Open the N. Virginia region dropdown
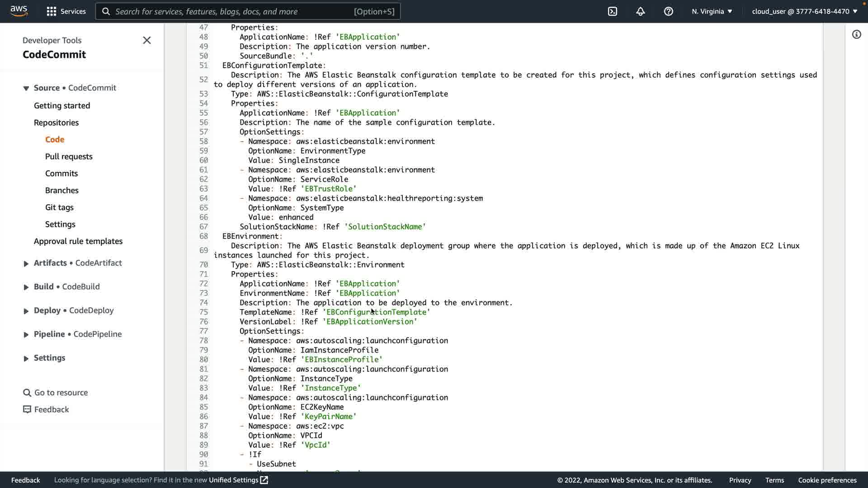 click(x=712, y=11)
